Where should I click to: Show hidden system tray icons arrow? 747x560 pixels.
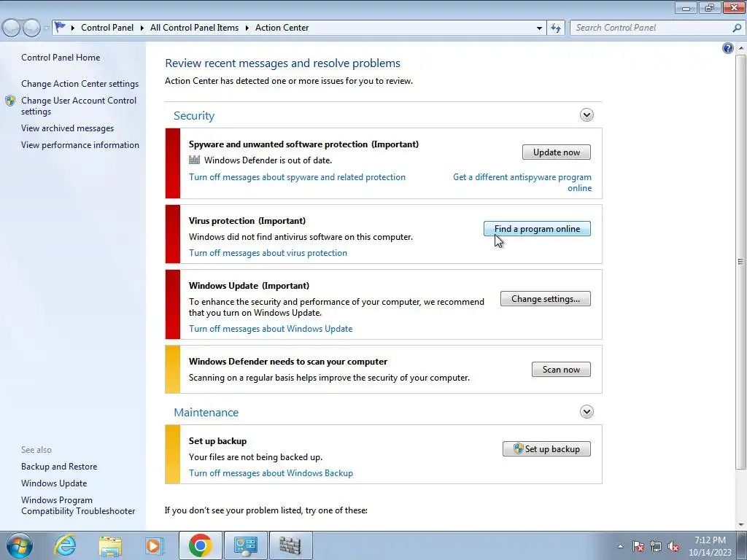coord(620,546)
